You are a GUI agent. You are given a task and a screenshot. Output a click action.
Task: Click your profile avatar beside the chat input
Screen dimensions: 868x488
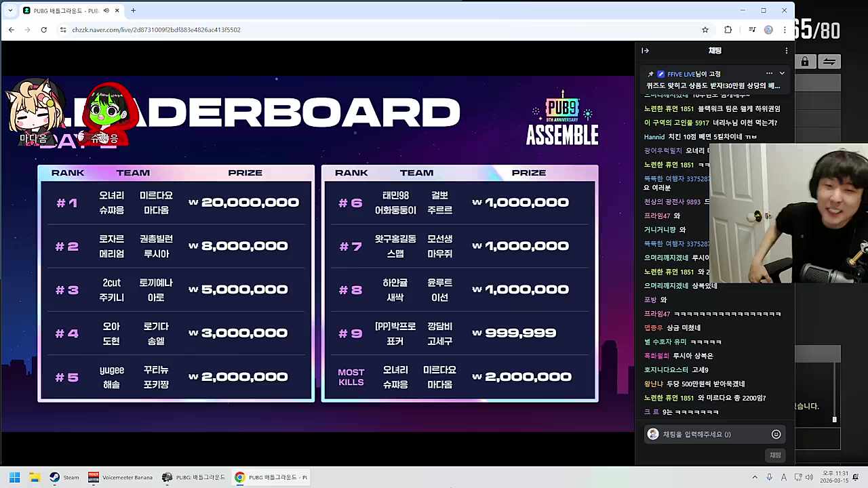[x=652, y=434]
